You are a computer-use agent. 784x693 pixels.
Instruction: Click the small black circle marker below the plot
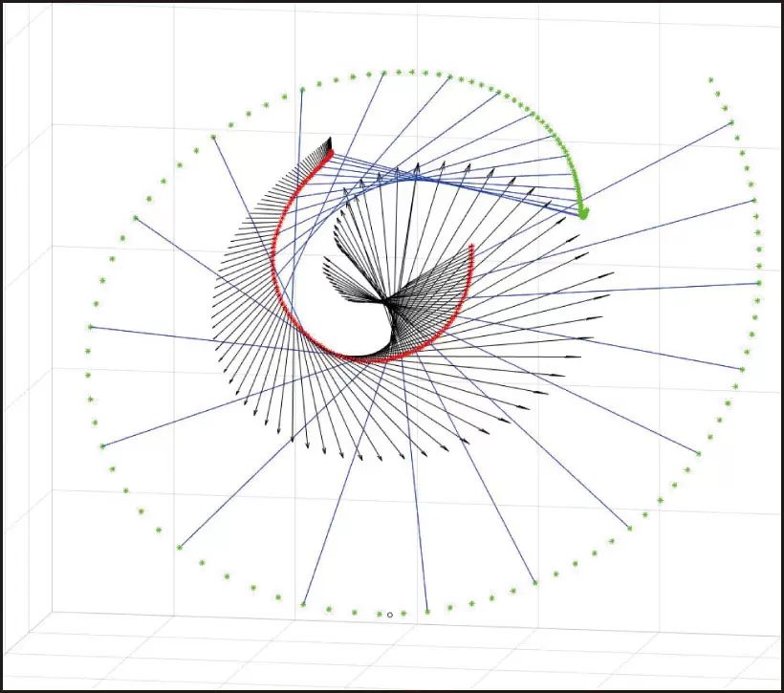click(x=390, y=615)
